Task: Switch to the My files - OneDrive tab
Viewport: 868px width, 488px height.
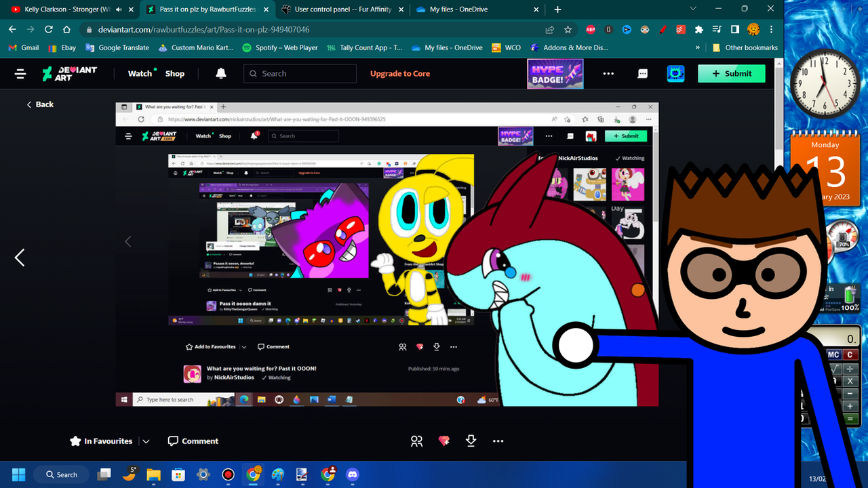Action: tap(478, 9)
